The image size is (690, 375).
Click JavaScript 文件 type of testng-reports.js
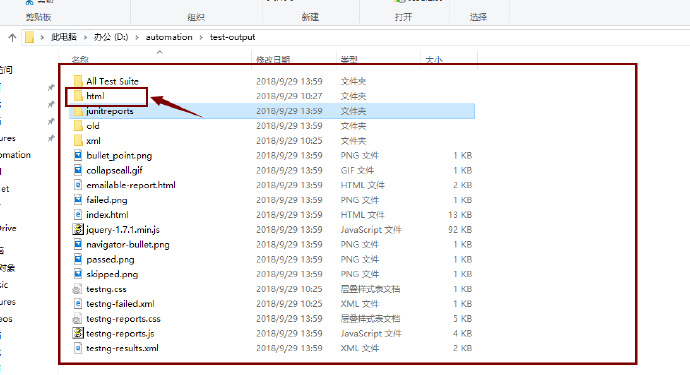pyautogui.click(x=371, y=334)
